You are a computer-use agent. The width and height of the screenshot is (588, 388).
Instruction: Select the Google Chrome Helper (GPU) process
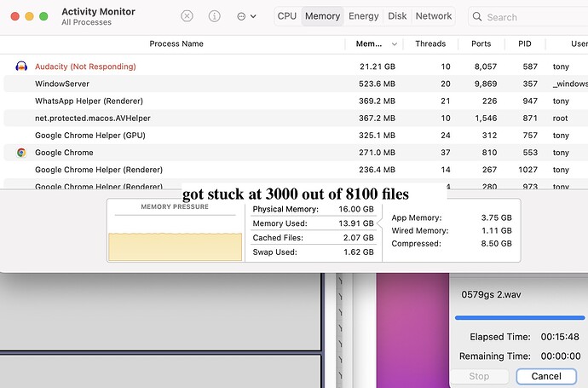coord(90,136)
